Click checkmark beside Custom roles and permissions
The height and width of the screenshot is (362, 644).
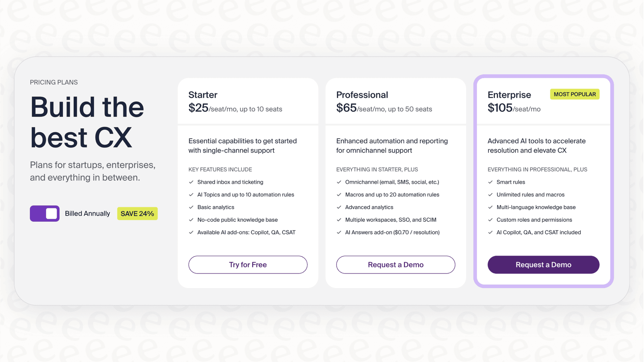(x=490, y=220)
